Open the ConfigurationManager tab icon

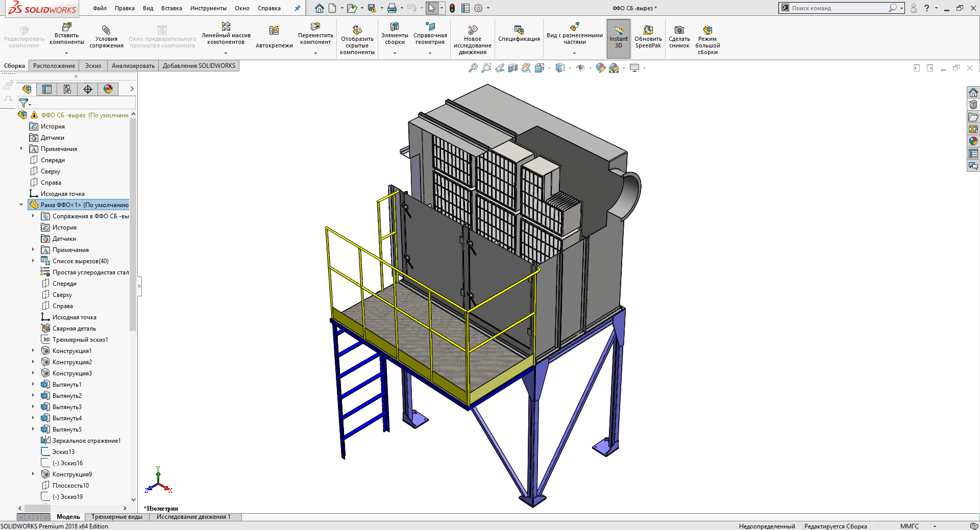[x=67, y=89]
